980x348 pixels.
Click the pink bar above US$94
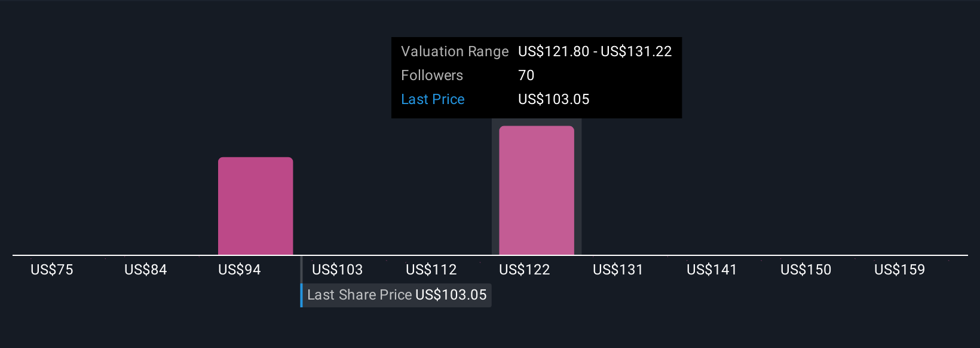pyautogui.click(x=256, y=206)
